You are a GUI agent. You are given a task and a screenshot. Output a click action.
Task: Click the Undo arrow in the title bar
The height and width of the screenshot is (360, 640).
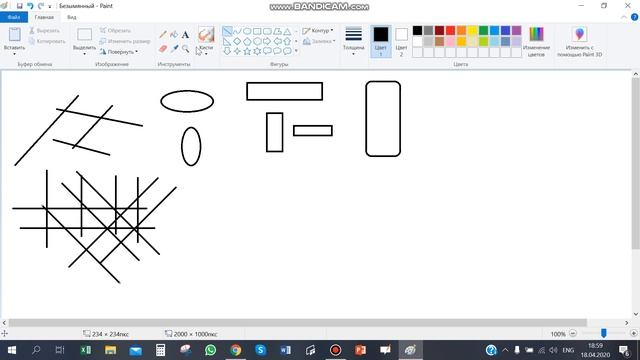[x=30, y=6]
